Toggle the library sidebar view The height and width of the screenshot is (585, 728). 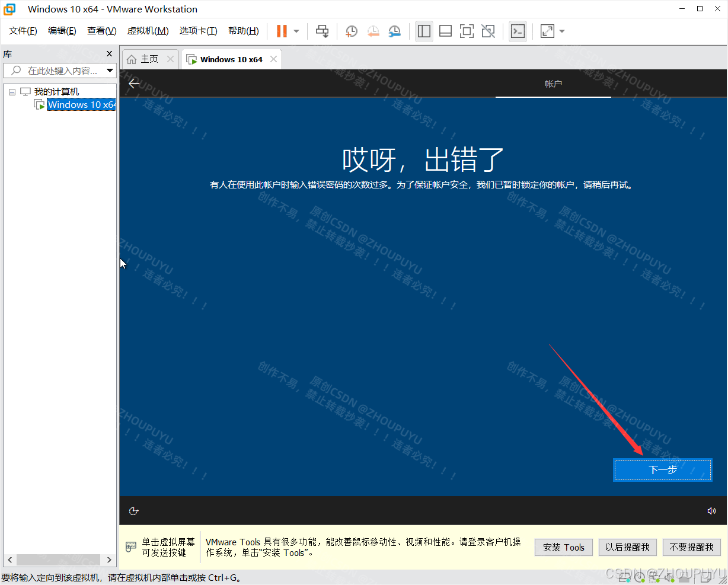[424, 31]
